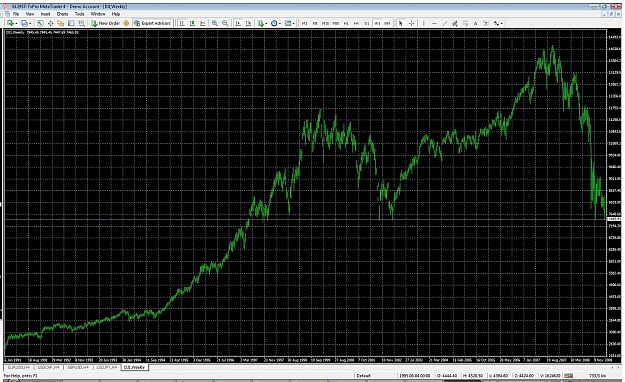Select the H1 timeframe button
The image size is (625, 382).
[x=346, y=23]
